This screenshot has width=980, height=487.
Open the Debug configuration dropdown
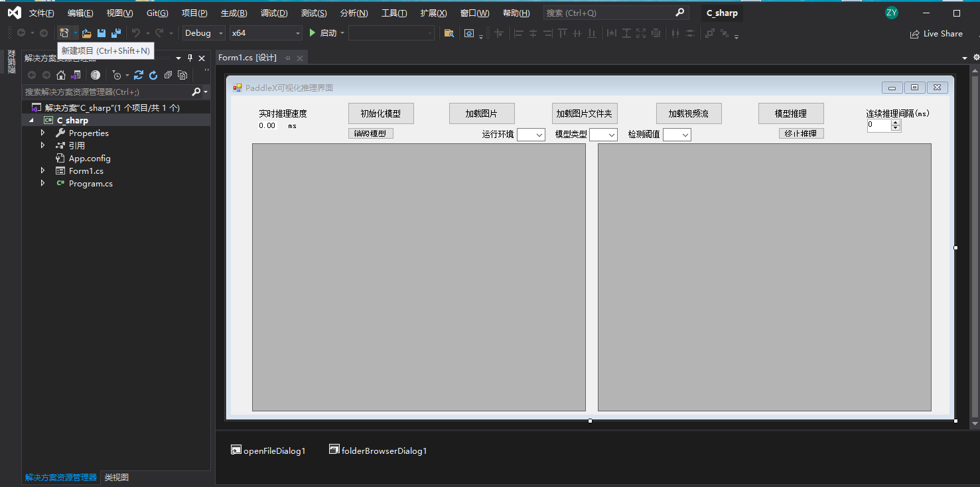click(204, 33)
